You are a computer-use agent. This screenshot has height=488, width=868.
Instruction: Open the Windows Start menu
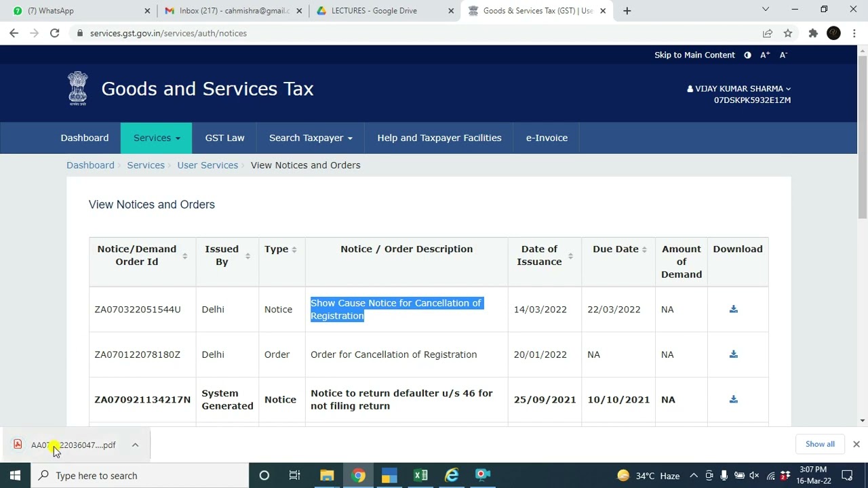point(15,476)
